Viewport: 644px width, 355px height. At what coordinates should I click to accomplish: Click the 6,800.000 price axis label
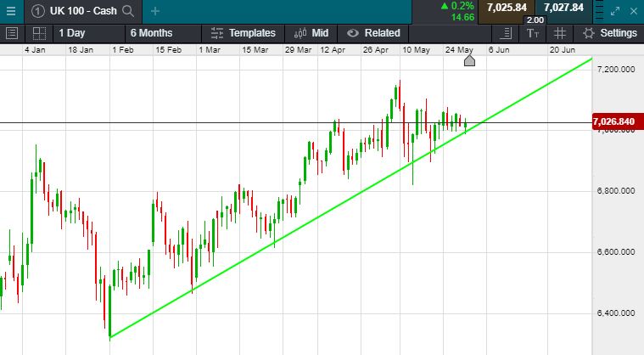[616, 191]
